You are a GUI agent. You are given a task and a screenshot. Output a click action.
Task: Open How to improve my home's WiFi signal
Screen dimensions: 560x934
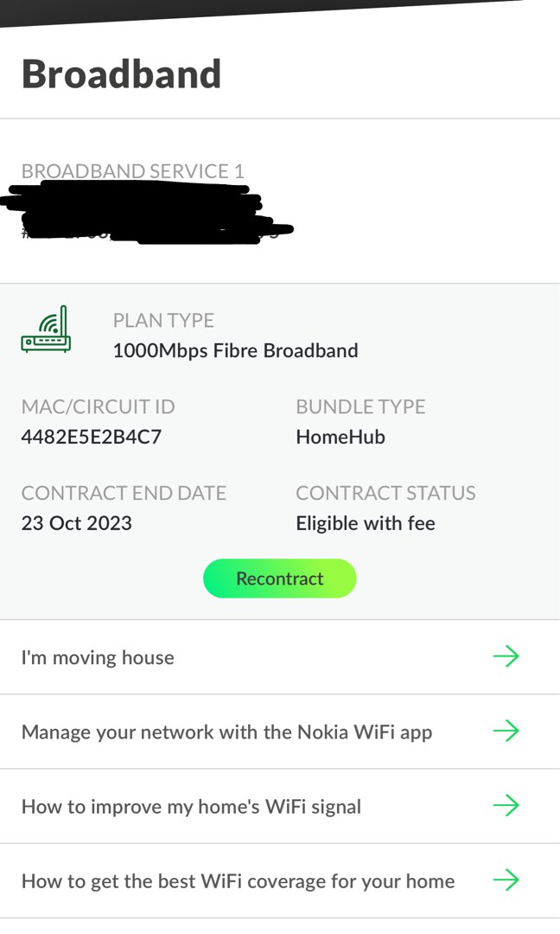coord(193,805)
